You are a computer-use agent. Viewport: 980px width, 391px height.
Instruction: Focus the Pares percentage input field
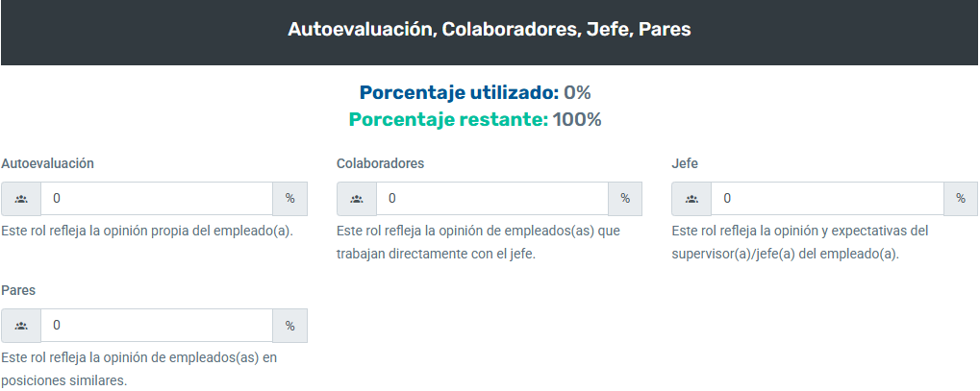[x=157, y=326]
